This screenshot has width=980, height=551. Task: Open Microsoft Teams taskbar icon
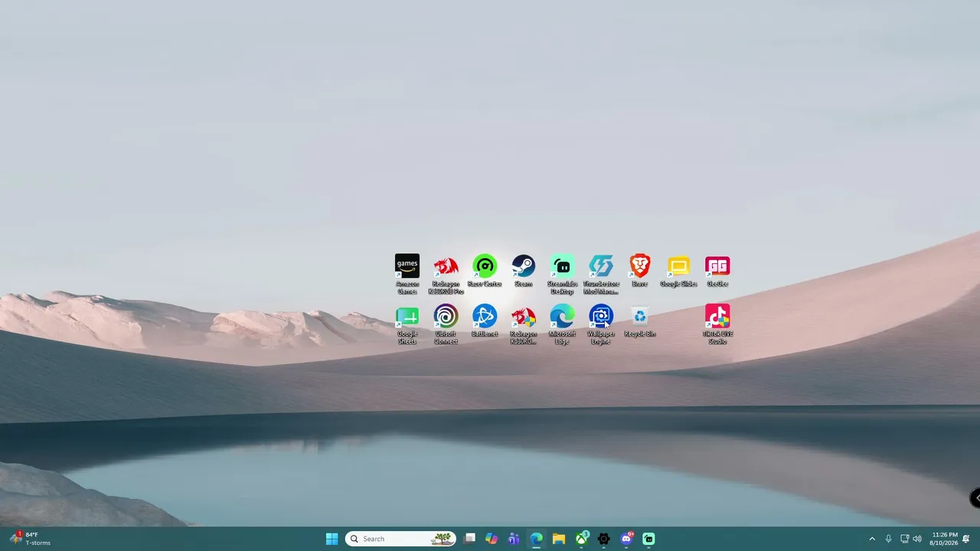click(514, 539)
